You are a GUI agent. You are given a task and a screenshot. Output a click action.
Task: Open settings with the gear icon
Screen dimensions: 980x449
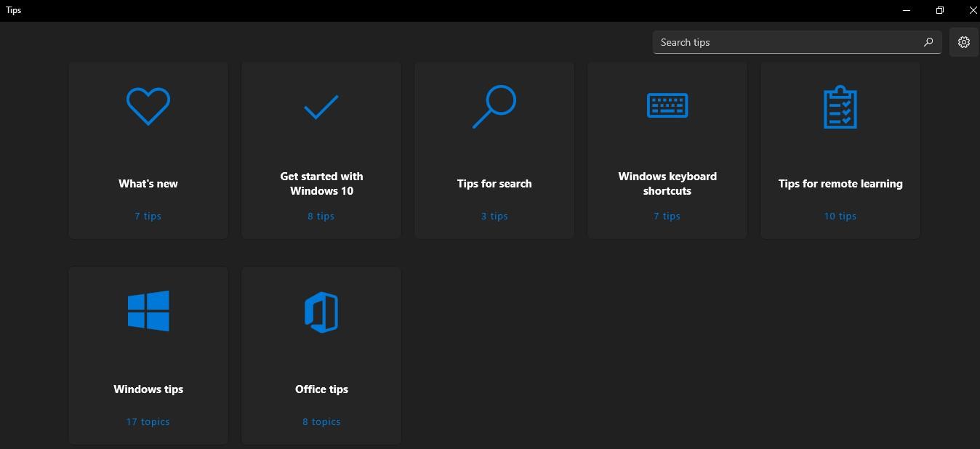[x=964, y=42]
